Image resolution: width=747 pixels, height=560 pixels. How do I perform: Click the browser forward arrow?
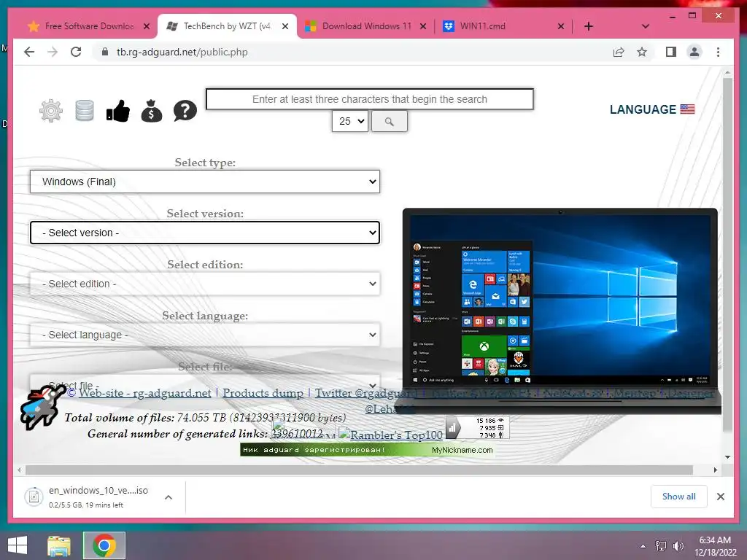click(x=53, y=52)
